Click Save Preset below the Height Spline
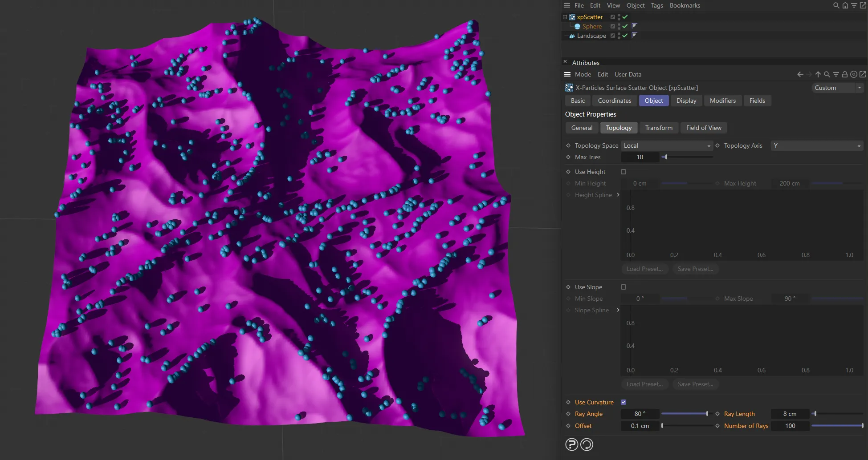Viewport: 868px width, 460px height. click(x=695, y=269)
